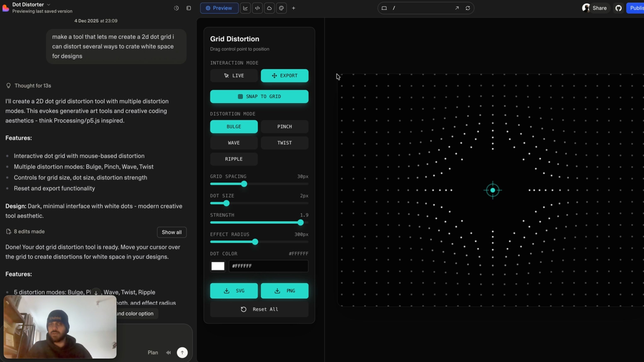Open the cloud icon tab
Screen dimensions: 644x362
point(269,8)
